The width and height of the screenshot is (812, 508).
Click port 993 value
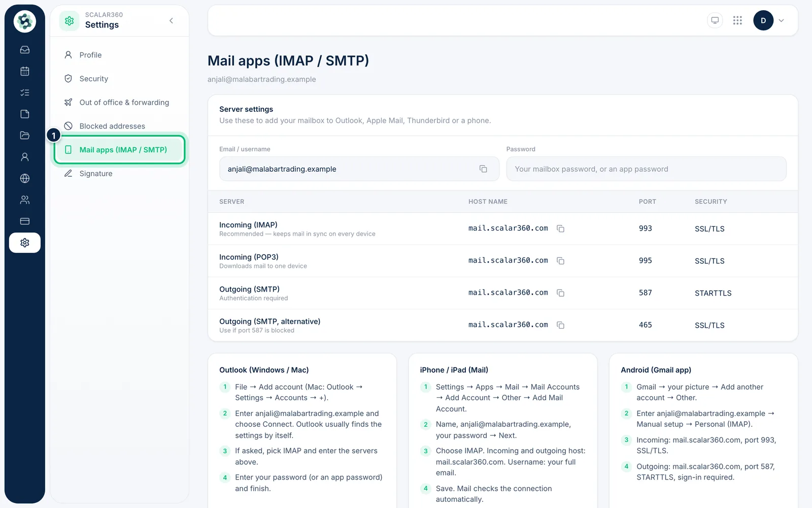coord(645,229)
